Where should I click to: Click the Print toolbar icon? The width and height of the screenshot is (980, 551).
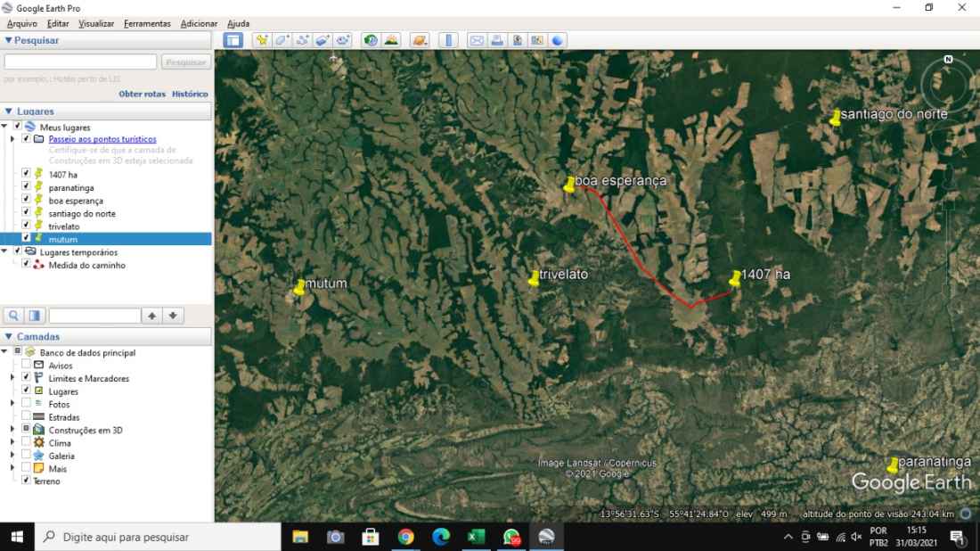tap(497, 41)
